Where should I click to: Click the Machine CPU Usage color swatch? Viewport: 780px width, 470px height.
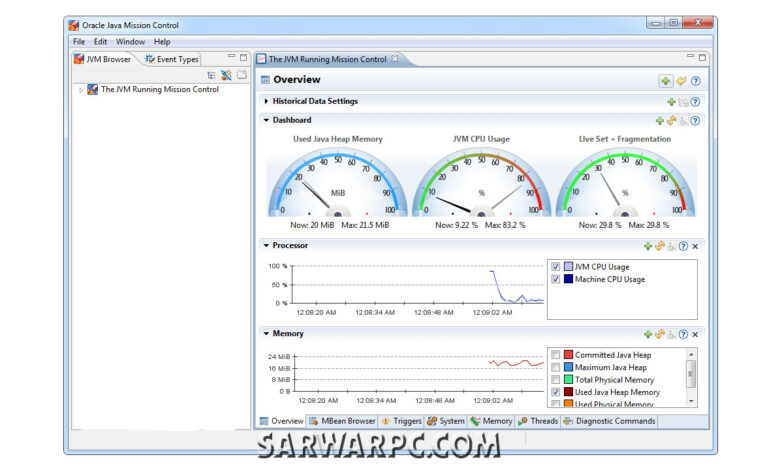pyautogui.click(x=568, y=279)
